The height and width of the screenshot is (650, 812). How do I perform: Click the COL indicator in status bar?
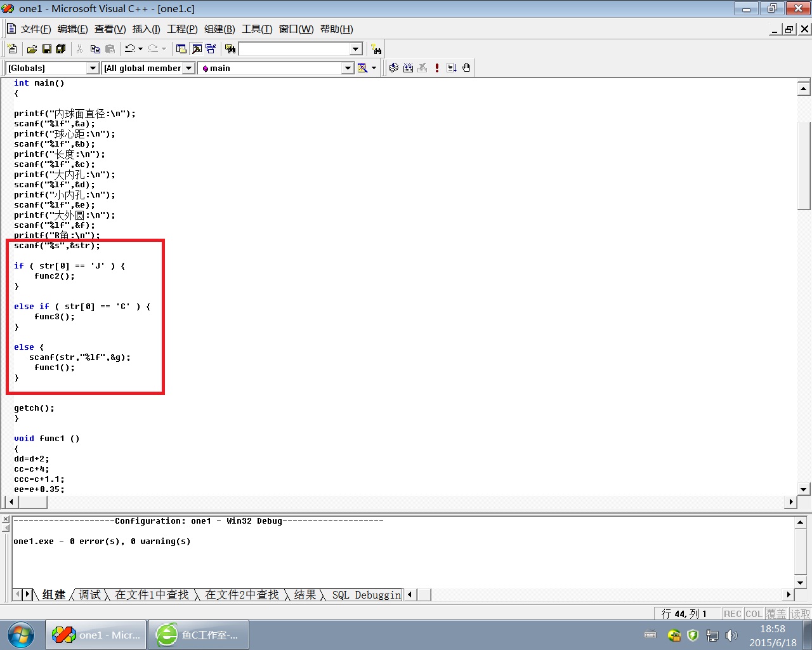[754, 614]
